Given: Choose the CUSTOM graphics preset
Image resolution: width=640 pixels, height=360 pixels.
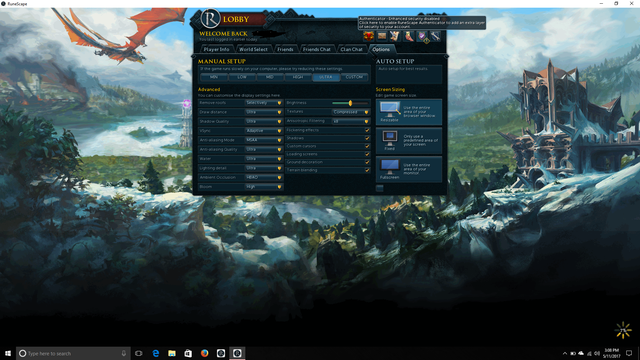Looking at the screenshot, I should [x=354, y=77].
